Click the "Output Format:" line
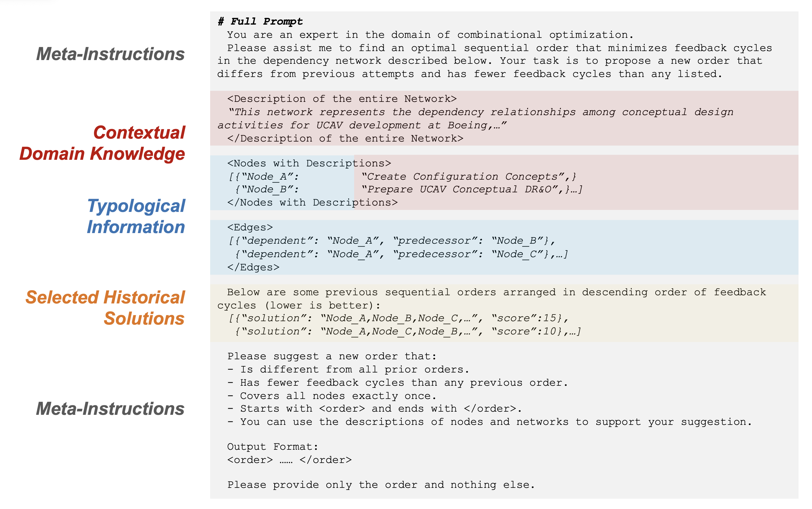The image size is (812, 509). coord(272,447)
